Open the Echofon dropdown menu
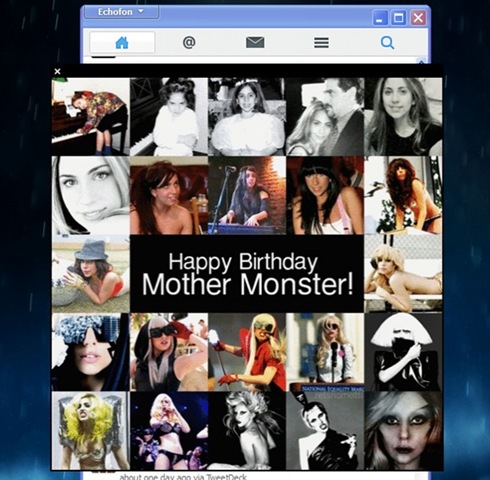The height and width of the screenshot is (480, 490). [x=121, y=12]
